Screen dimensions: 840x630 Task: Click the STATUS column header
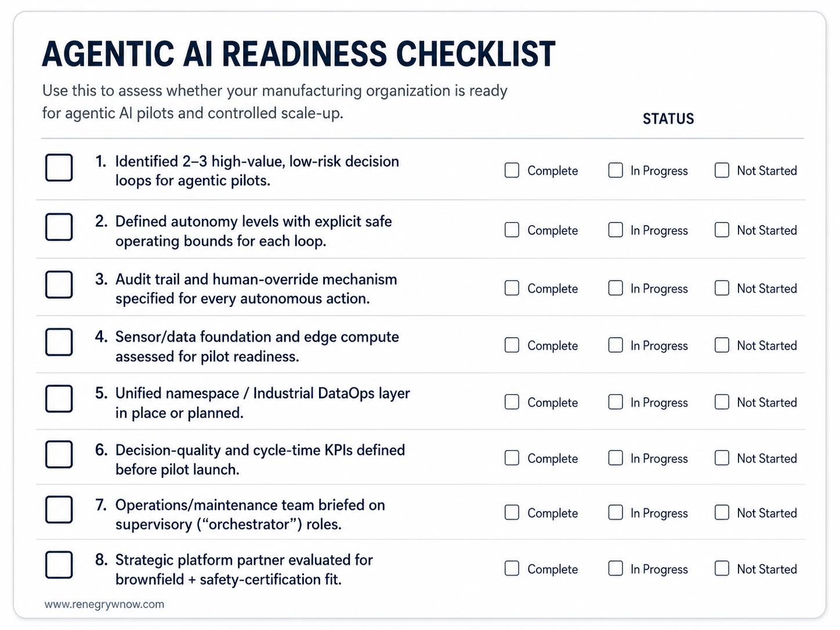[x=668, y=119]
